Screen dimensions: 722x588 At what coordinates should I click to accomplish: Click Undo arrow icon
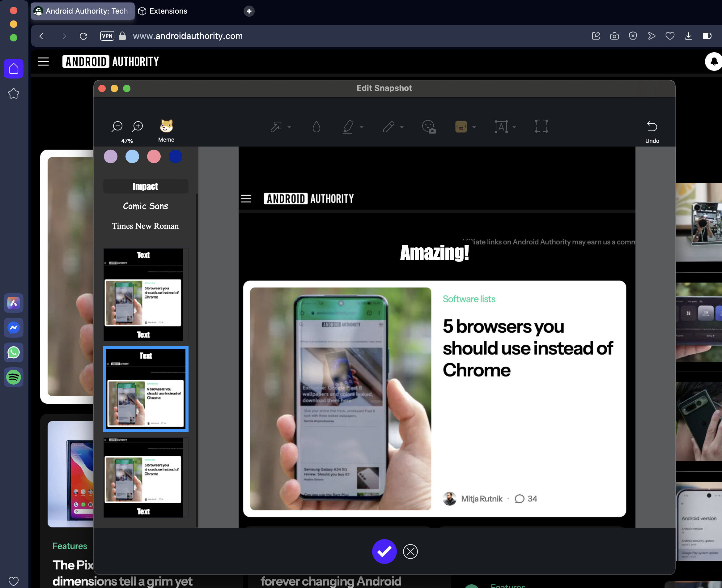(652, 126)
